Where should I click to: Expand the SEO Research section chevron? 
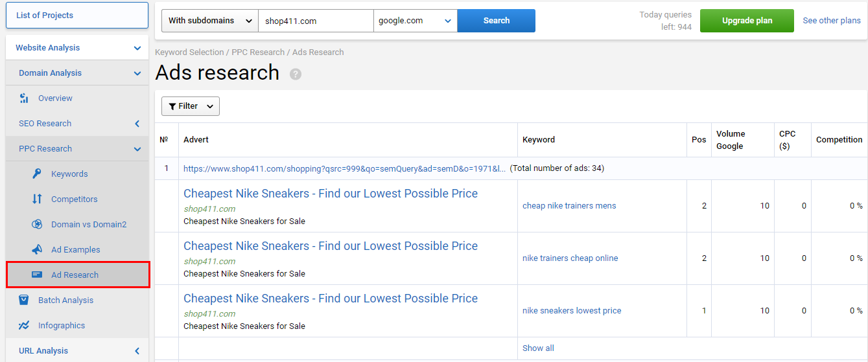(137, 124)
